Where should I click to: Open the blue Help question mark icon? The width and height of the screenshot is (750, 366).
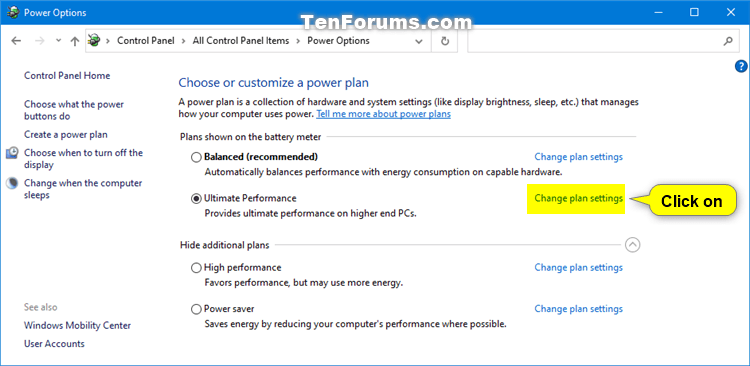740,67
